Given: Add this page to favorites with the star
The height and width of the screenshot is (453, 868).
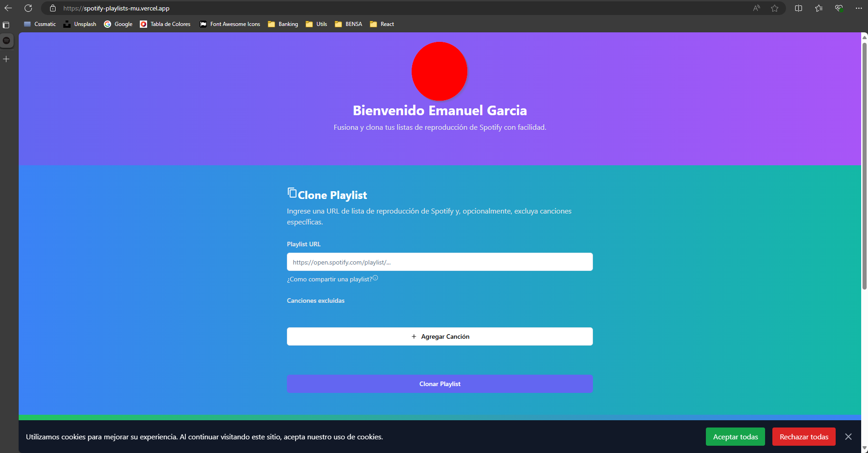Looking at the screenshot, I should click(775, 8).
